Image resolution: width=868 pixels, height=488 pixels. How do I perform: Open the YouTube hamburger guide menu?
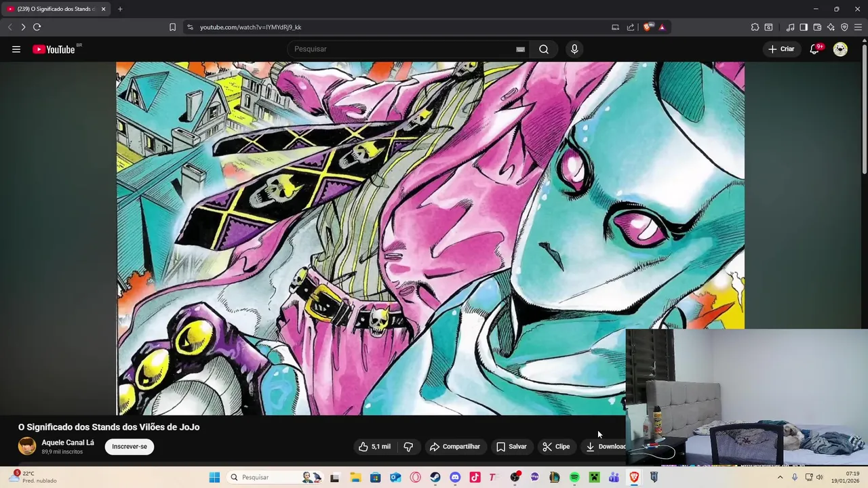coord(16,49)
